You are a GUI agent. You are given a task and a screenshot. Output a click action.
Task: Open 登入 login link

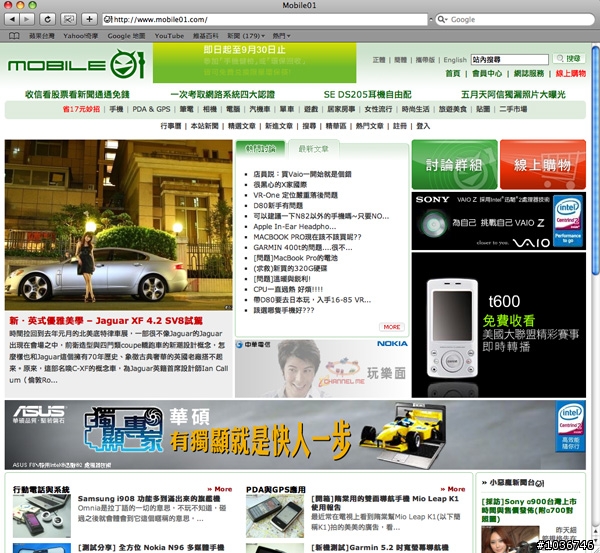click(x=423, y=126)
